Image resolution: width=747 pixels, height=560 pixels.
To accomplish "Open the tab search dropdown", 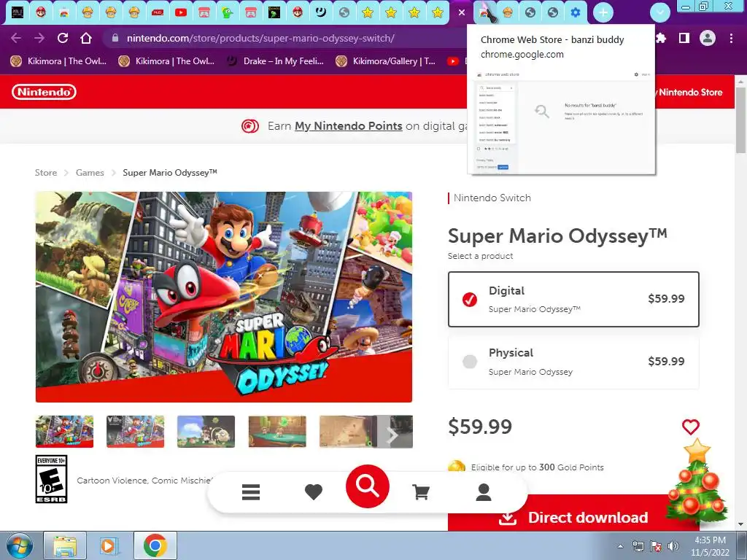I will pos(659,13).
